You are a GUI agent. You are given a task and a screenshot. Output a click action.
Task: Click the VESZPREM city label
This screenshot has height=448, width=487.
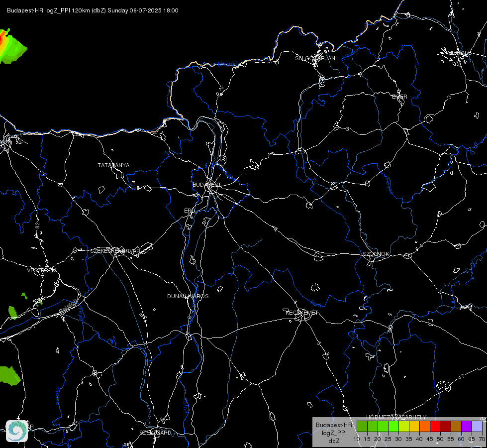point(42,270)
